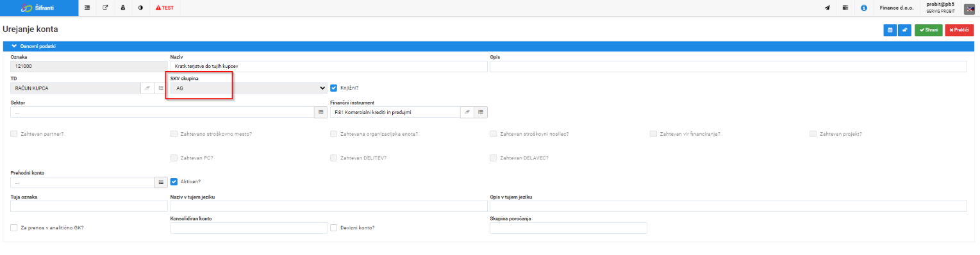The height and width of the screenshot is (255, 980).
Task: Click the blue unlock button next to calendar
Action: point(905,29)
